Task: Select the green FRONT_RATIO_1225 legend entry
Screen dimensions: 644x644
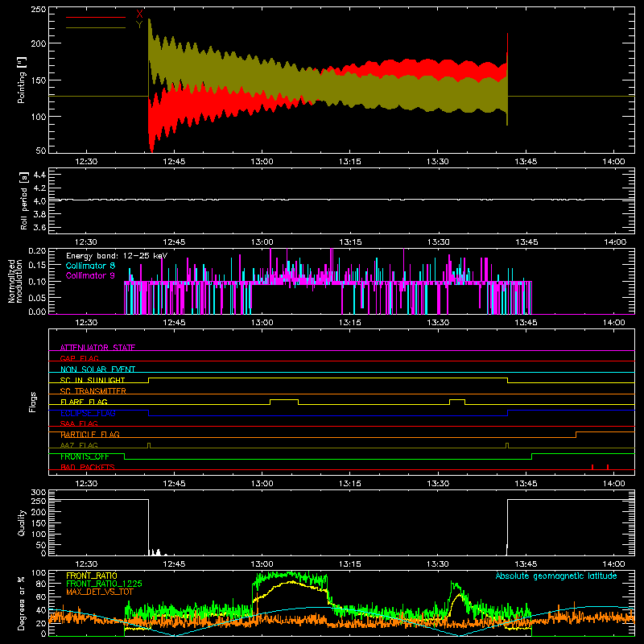Action: point(104,584)
